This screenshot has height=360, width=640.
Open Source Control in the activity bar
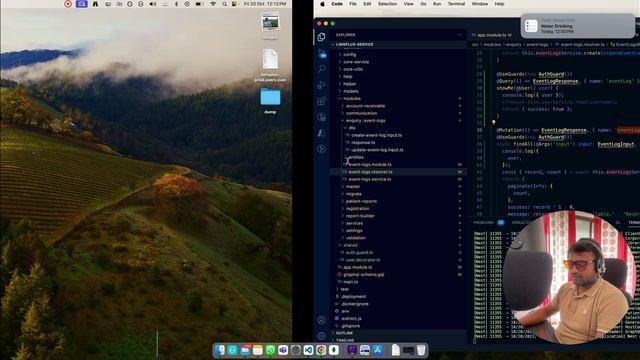(322, 53)
